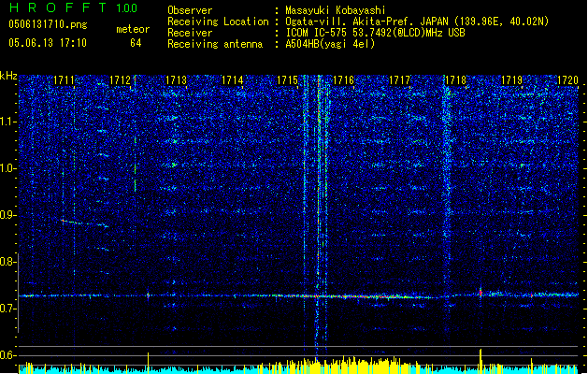588x374 pixels.
Task: Click the observer name Masayuki Kobayashi
Action: [336, 10]
